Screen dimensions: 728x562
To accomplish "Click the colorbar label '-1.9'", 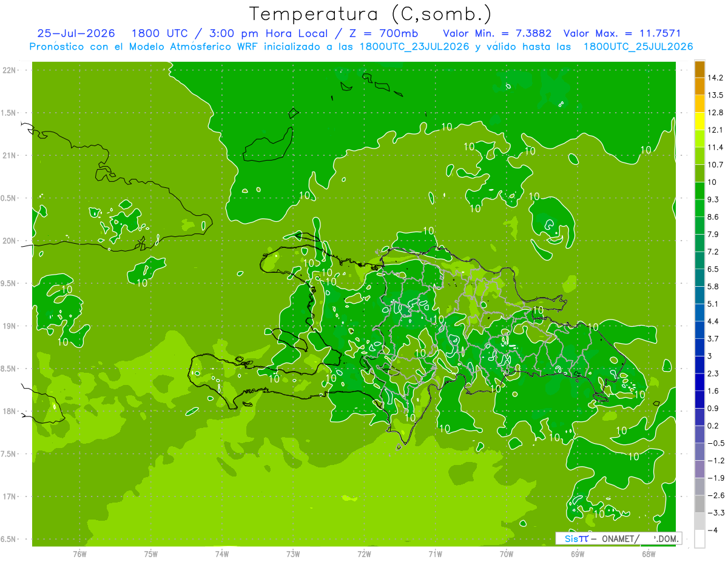I will point(715,478).
